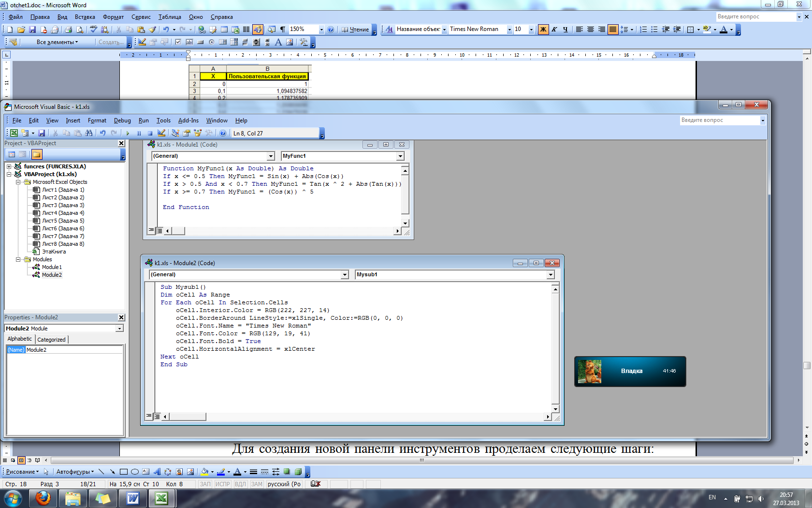
Task: Toggle Design Mode in VBA toolbar
Action: (161, 133)
